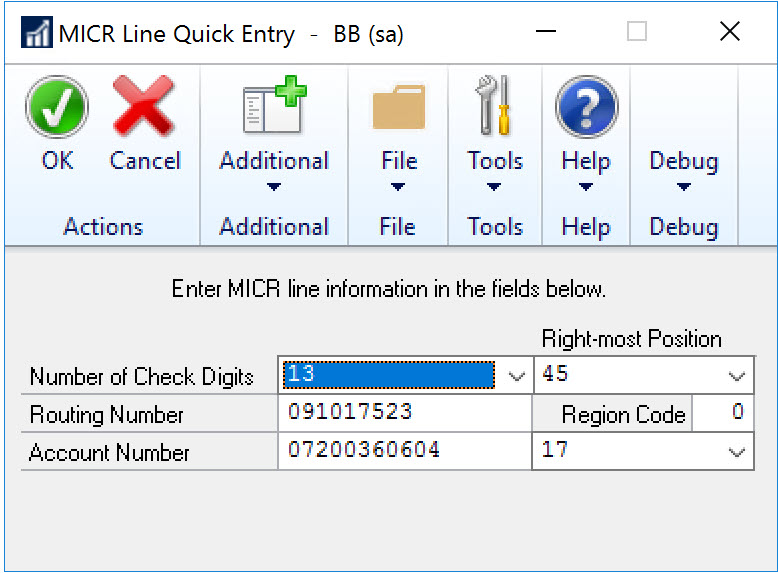Screen dimensions: 778x573
Task: Click the Tools wrench and screwdriver icon
Action: pyautogui.click(x=495, y=107)
